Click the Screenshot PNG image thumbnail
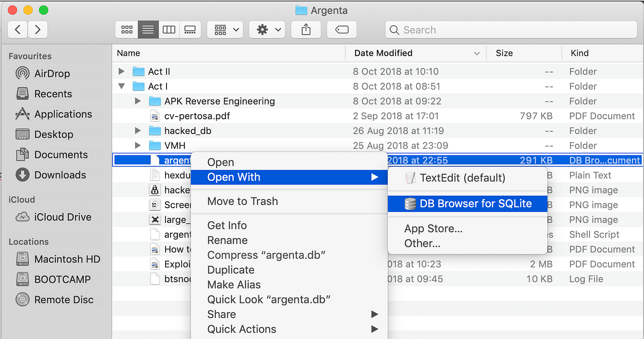Viewport: 644px width, 339px height. click(155, 205)
